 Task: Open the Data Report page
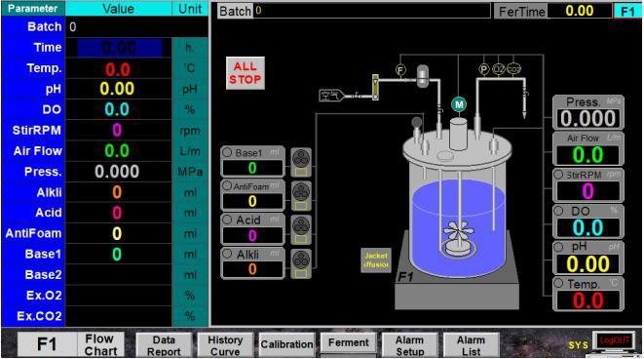(x=164, y=345)
